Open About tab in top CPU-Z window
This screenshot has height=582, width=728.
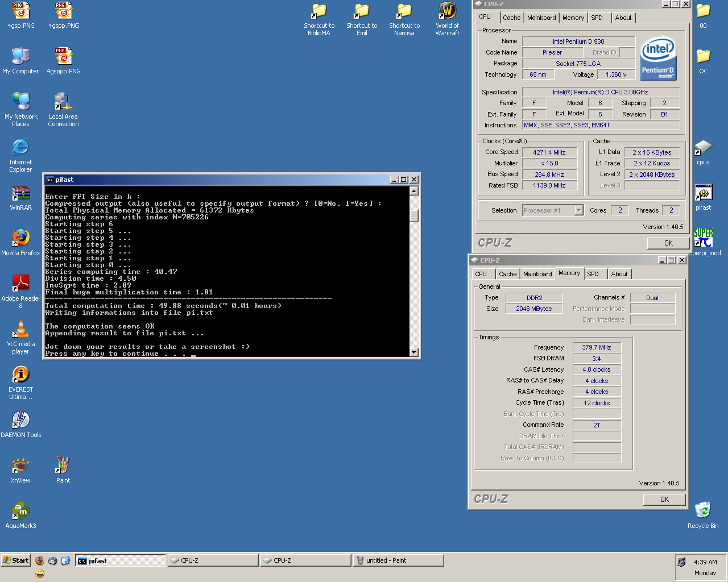623,18
